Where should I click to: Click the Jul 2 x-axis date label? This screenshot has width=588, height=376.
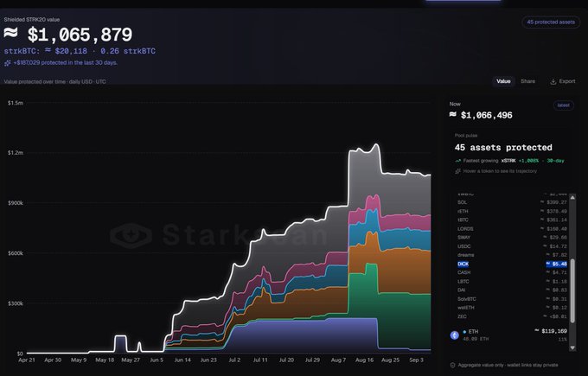click(234, 360)
